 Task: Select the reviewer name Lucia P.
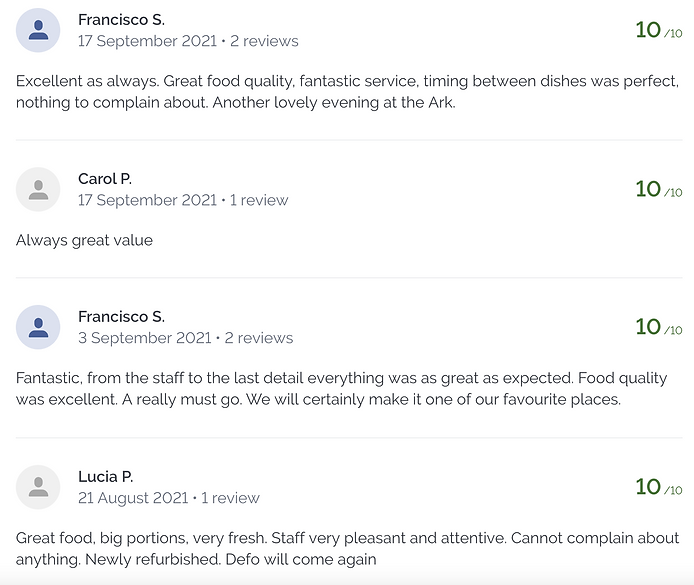(106, 477)
